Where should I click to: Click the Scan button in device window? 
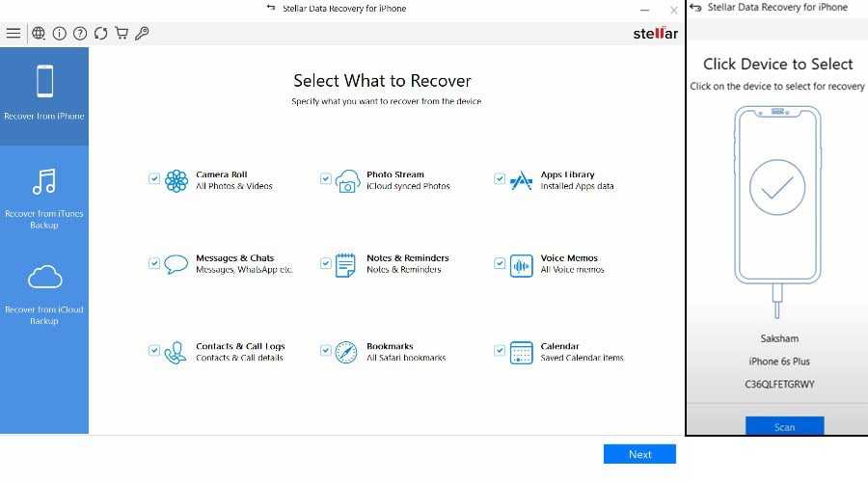point(784,425)
